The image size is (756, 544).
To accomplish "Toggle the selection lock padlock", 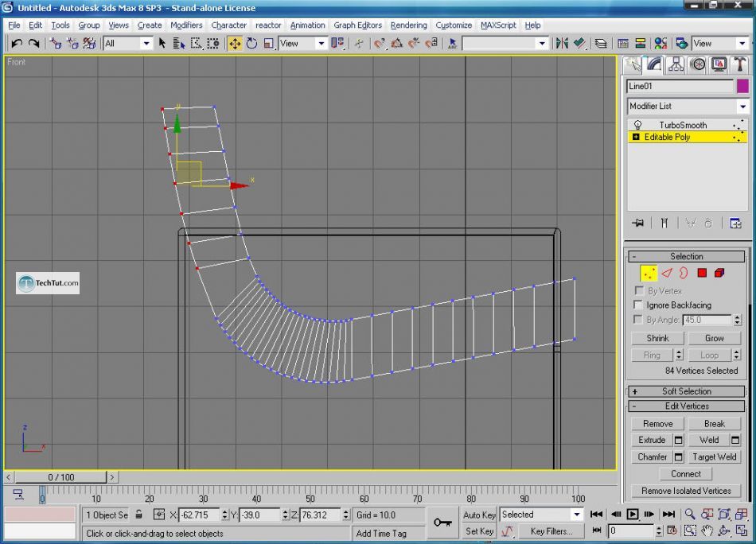I will point(139,515).
